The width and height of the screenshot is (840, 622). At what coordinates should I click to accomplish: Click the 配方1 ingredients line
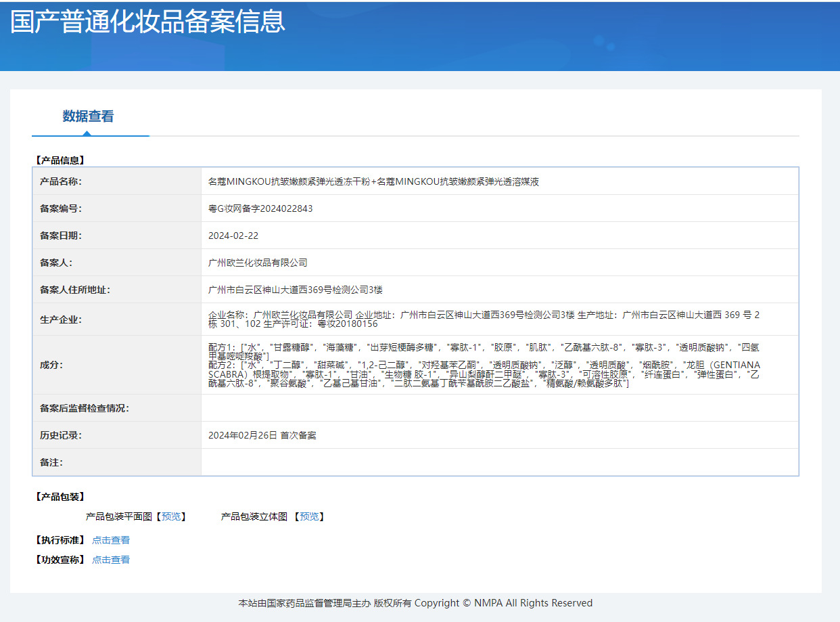(x=484, y=351)
